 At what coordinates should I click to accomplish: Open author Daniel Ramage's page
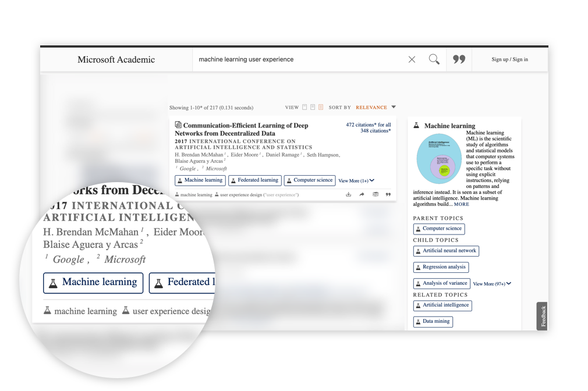point(283,155)
